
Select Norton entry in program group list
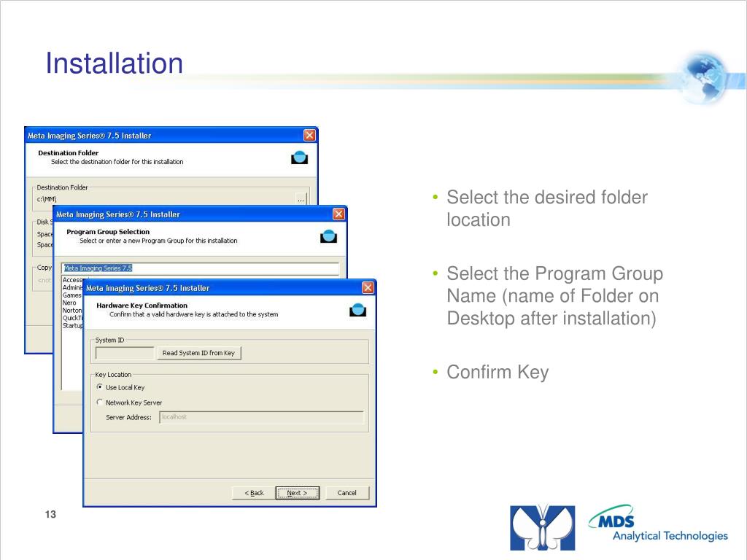coord(72,311)
